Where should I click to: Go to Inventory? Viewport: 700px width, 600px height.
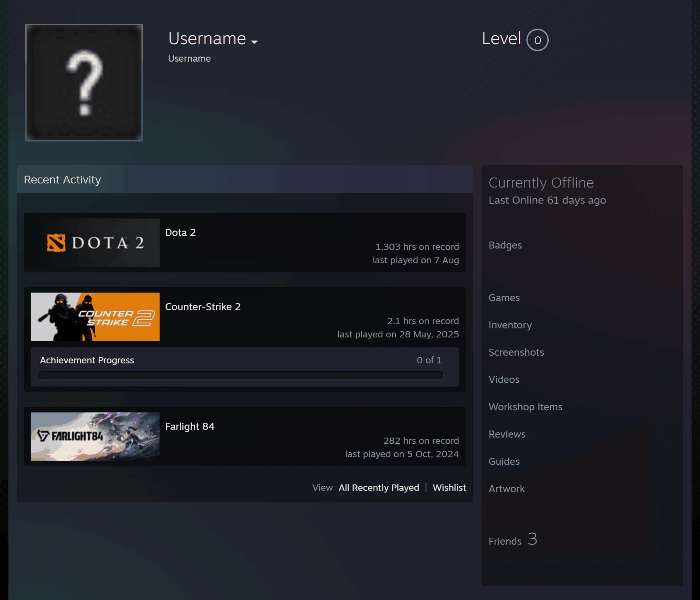[x=510, y=325]
